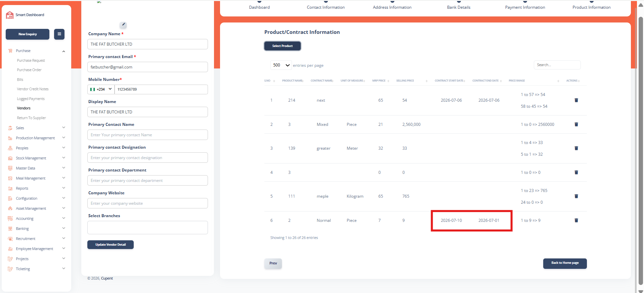This screenshot has height=293, width=644.
Task: Click Back to Home page button
Action: [x=565, y=263]
